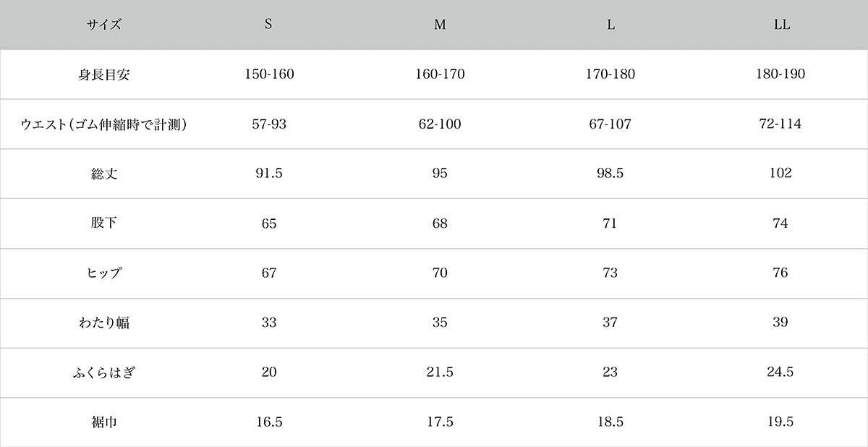Viewport: 868px width, 447px height.
Task: Click the L size column header
Action: (610, 25)
